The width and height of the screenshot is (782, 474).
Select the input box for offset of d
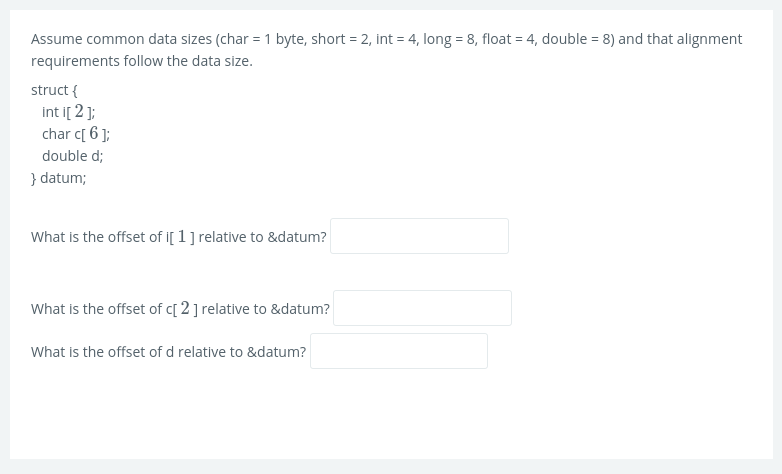398,351
